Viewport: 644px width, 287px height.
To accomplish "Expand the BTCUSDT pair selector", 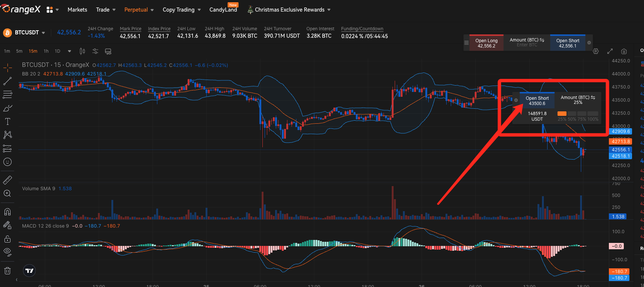I will 43,33.
